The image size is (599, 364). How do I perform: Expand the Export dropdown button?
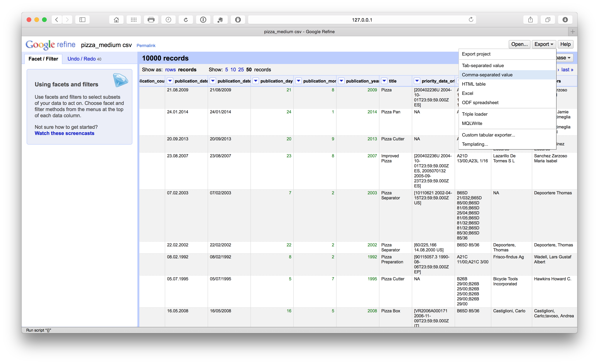pos(544,44)
